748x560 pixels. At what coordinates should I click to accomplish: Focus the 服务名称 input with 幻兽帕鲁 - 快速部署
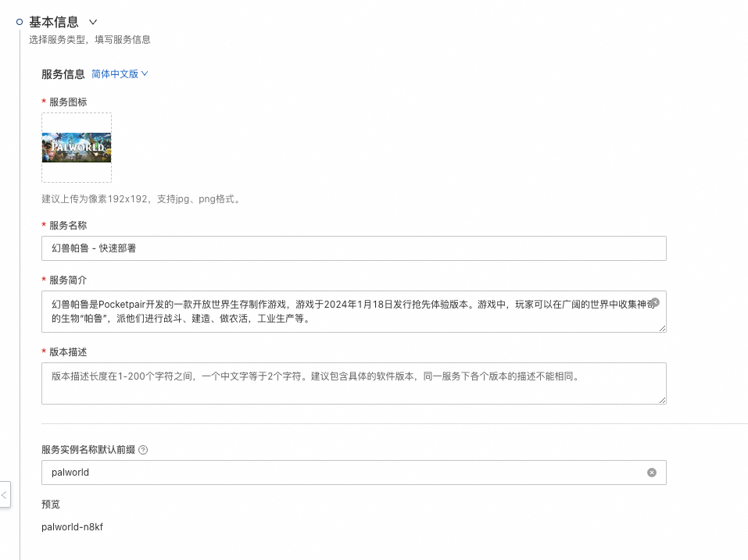[x=353, y=248]
